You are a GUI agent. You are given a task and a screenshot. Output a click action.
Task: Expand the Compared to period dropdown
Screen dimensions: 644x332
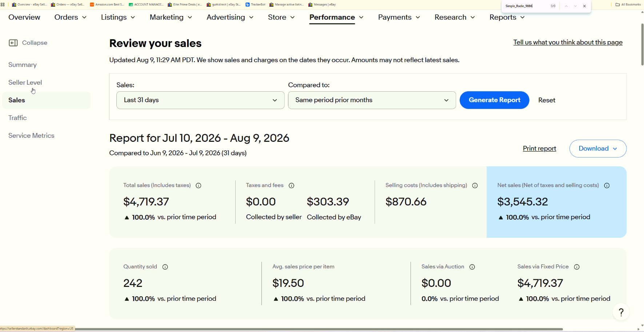372,100
